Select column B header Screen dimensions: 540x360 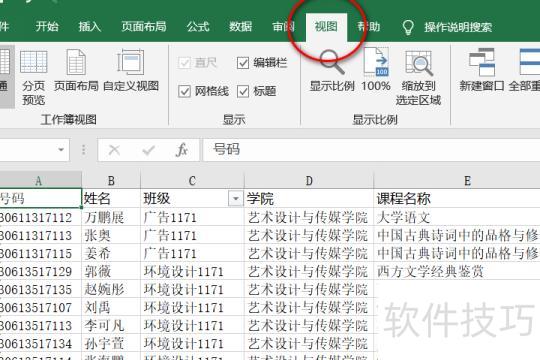(111, 180)
